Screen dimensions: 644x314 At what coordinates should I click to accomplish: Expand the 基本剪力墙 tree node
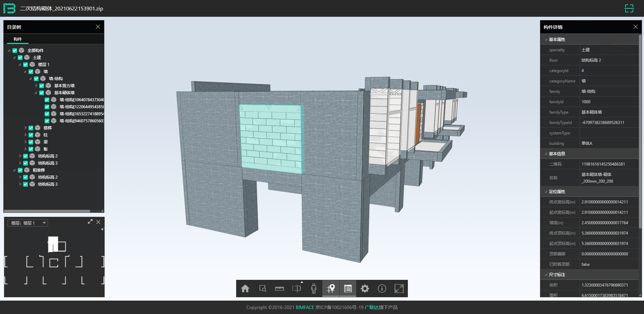pyautogui.click(x=36, y=86)
